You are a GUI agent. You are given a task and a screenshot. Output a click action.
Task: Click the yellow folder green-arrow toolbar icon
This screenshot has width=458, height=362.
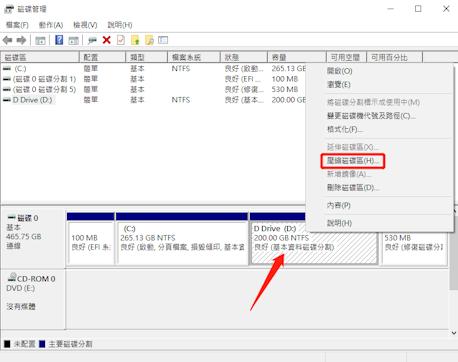[x=135, y=40]
